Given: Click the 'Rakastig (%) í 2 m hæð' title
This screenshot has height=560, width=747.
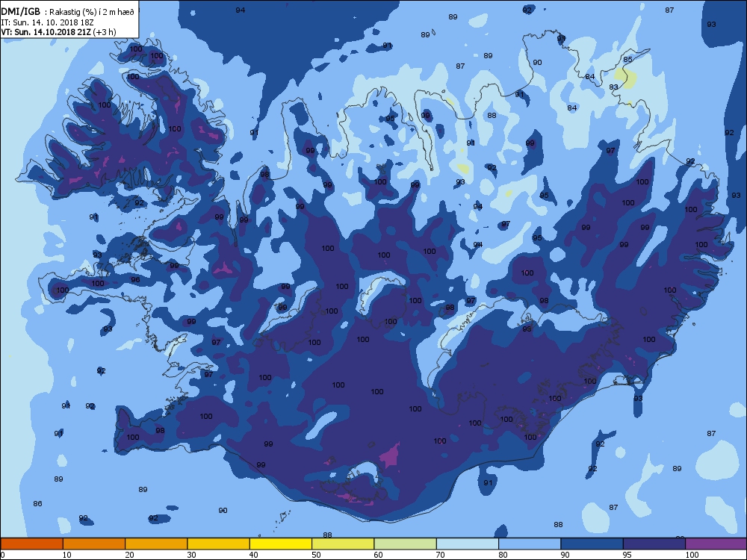Looking at the screenshot, I should click(91, 12).
